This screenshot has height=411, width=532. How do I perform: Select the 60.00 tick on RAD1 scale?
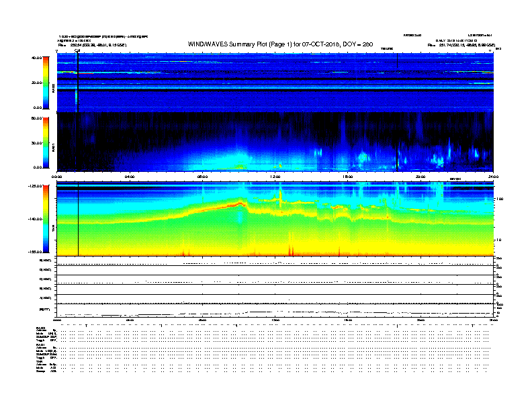point(36,118)
